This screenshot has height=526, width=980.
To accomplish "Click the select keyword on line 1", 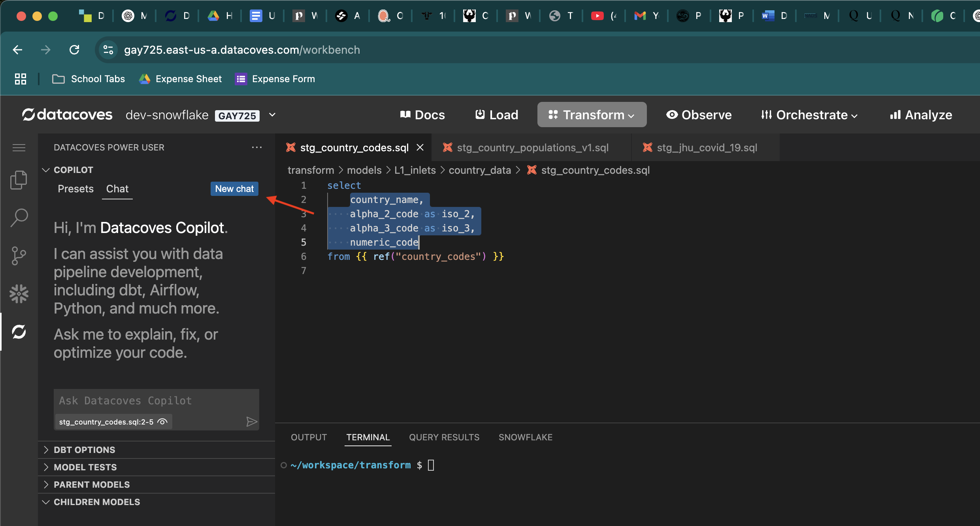I will pos(344,186).
